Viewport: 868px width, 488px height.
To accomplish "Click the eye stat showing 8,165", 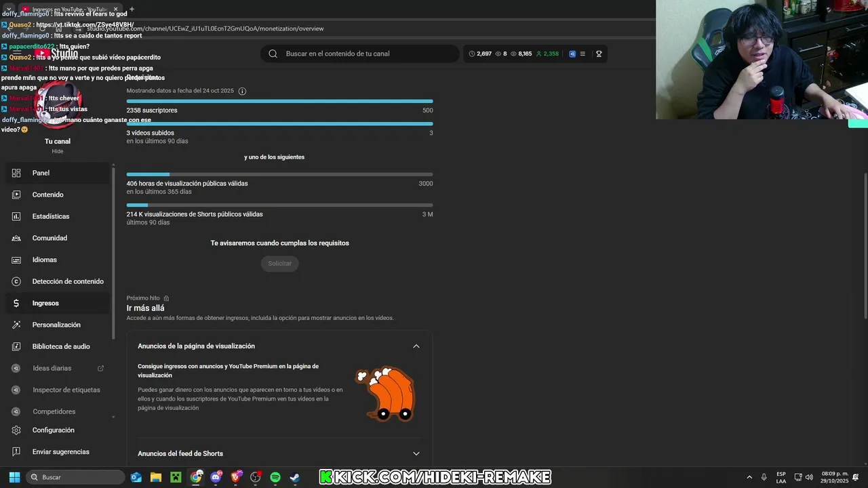I will [x=521, y=54].
